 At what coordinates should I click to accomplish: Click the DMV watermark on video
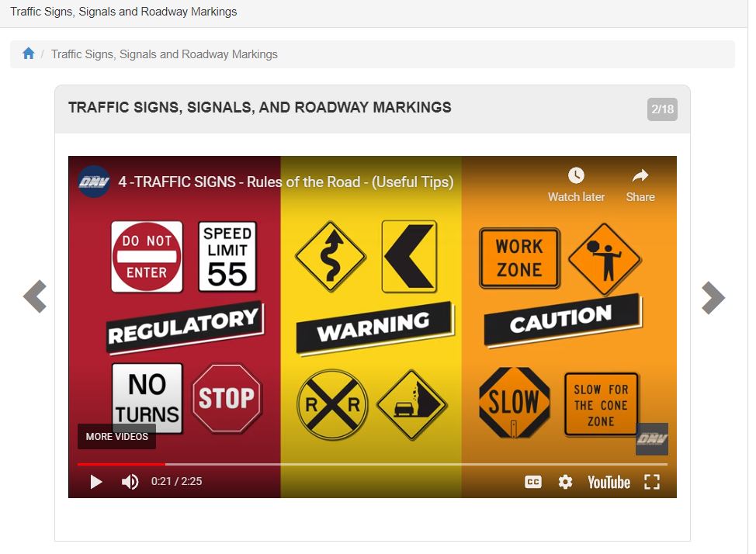[652, 438]
